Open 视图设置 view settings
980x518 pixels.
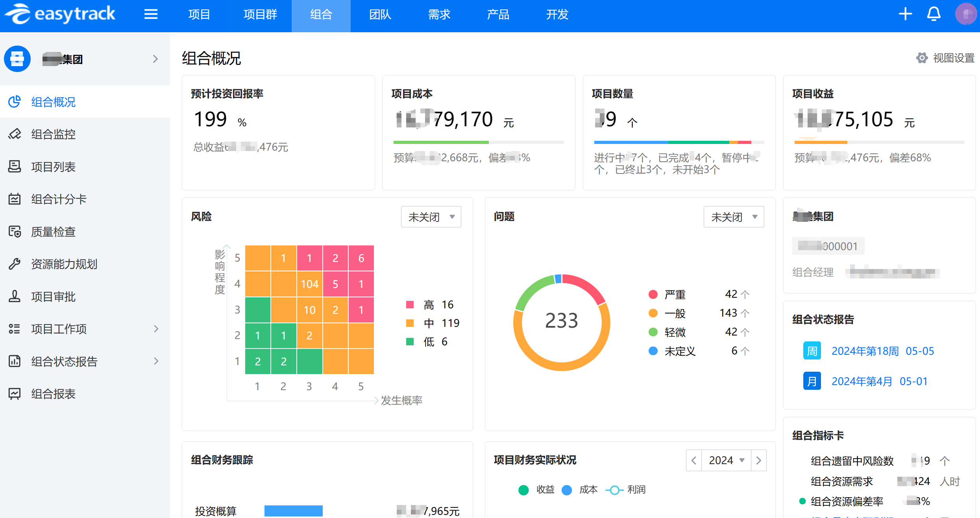945,58
